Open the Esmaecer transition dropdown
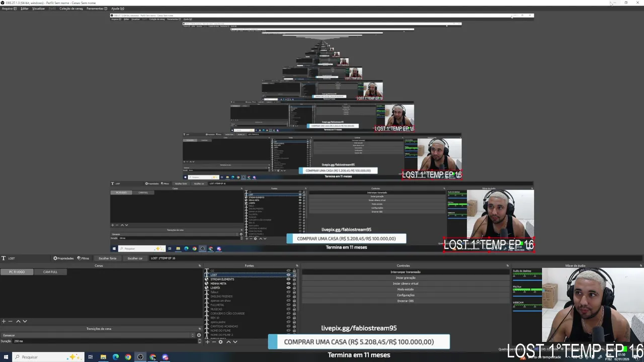 [x=98, y=335]
